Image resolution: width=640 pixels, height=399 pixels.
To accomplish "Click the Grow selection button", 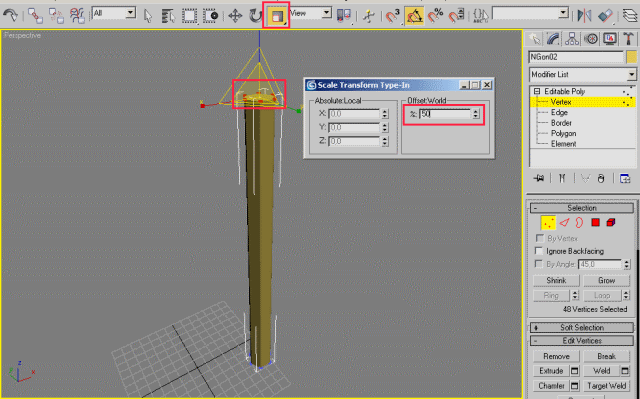I will pos(606,281).
